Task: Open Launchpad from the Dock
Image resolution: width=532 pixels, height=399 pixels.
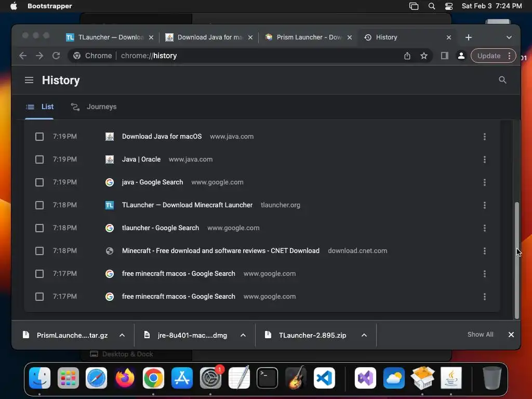Action: (68, 378)
